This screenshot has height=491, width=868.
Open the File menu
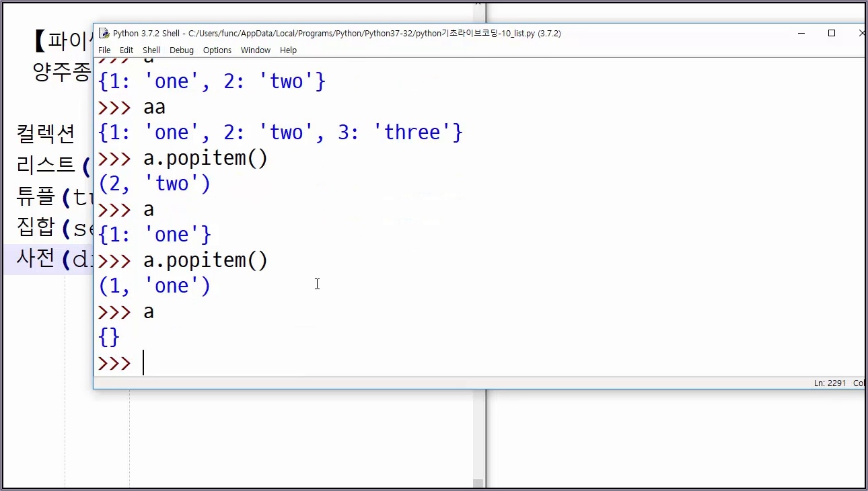tap(104, 50)
